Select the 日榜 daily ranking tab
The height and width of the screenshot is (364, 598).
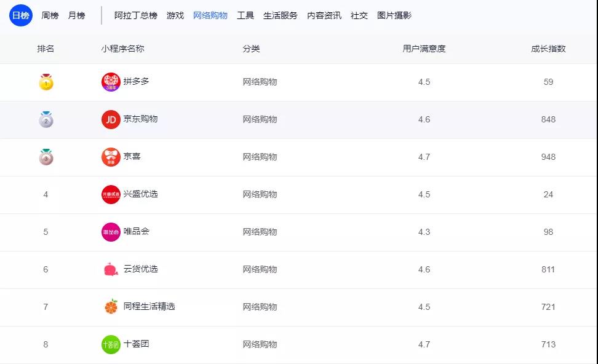click(21, 15)
